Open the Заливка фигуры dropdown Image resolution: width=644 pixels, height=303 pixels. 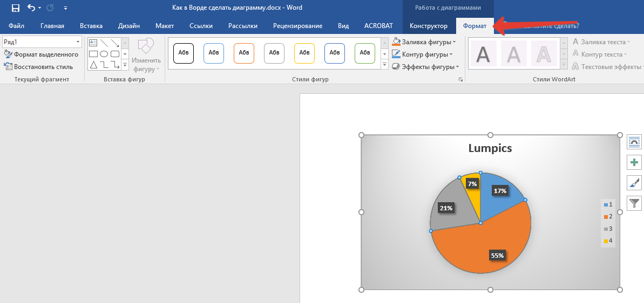[x=454, y=42]
